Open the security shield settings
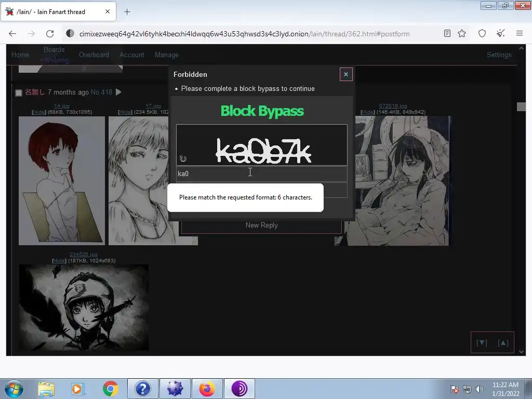The height and width of the screenshot is (399, 532). tap(482, 33)
